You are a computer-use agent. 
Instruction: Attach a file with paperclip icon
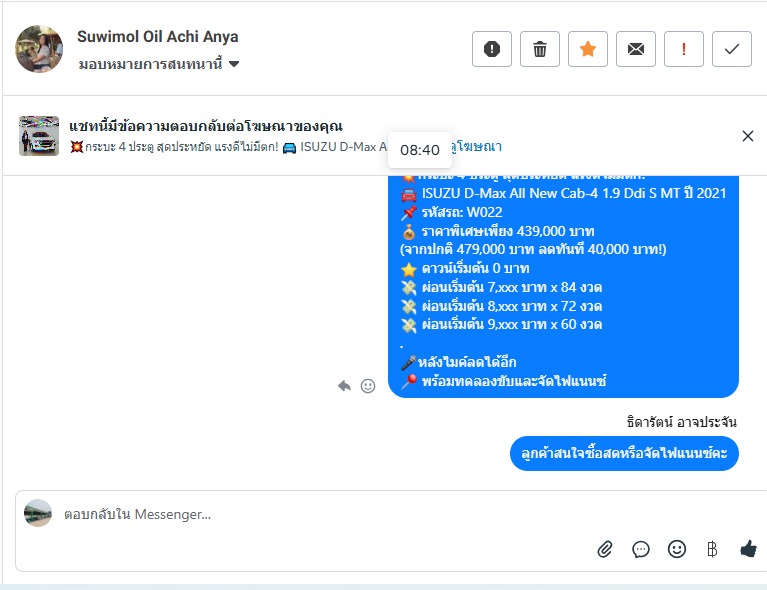tap(605, 549)
